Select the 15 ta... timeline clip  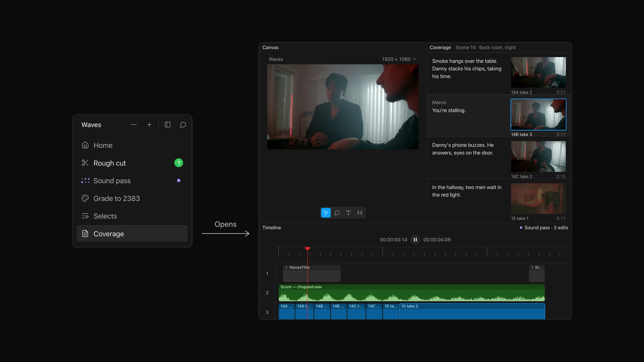pyautogui.click(x=391, y=311)
